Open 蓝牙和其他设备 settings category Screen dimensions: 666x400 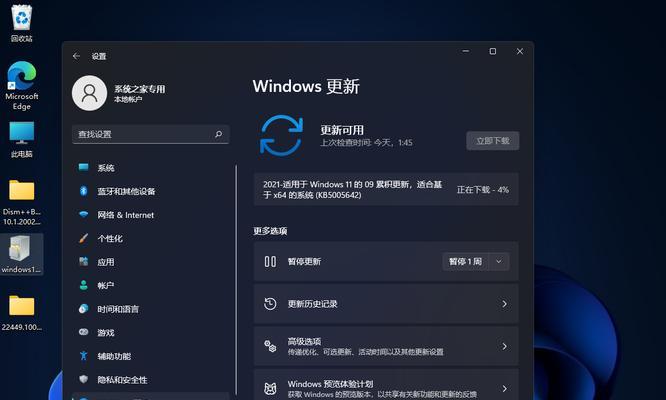click(151, 191)
